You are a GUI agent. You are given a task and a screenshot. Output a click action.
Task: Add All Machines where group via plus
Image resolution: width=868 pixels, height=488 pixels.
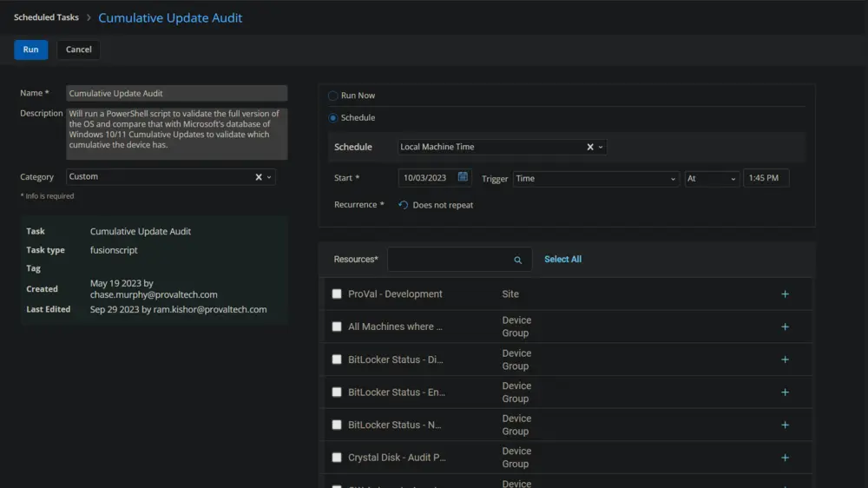(x=785, y=326)
